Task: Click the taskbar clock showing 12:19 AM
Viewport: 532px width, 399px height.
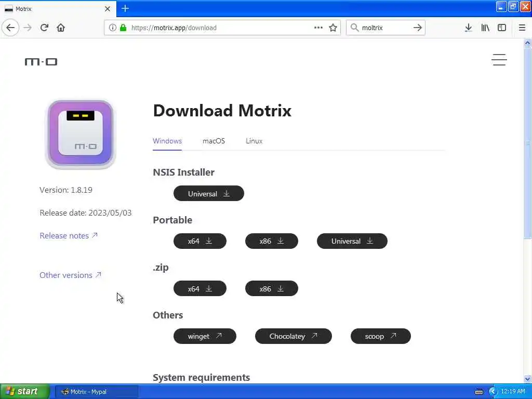Action: 513,391
